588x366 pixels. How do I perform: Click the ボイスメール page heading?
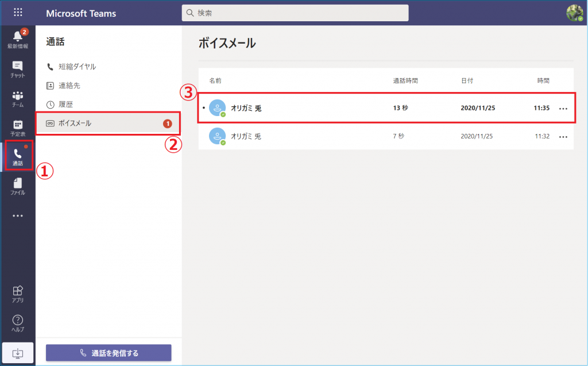point(227,43)
